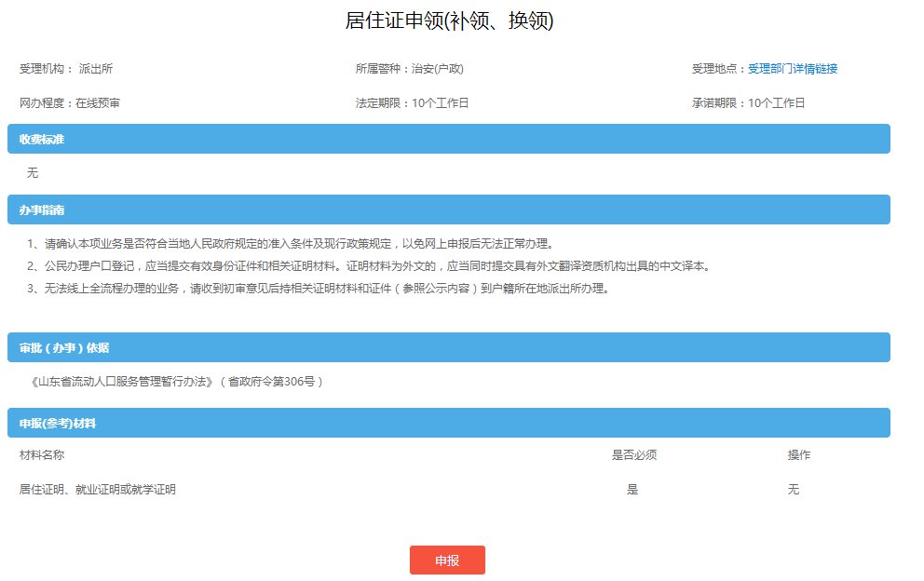This screenshot has height=581, width=924.
Task: Click the page title 居住证申领(补领、换领)
Action: click(449, 20)
